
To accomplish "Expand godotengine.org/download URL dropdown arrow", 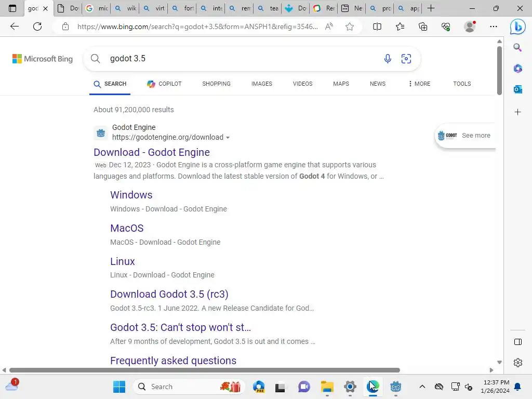I will coord(228,138).
